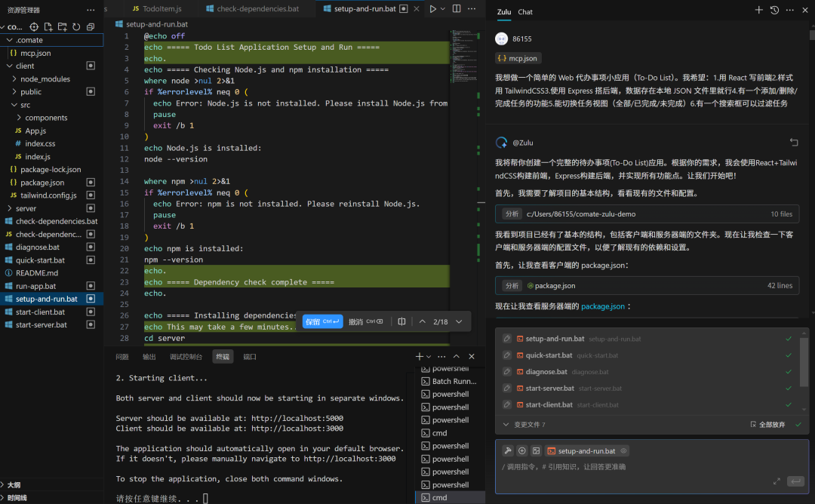The image size is (815, 504).
Task: Click the blue 保留 keep button
Action: click(321, 321)
